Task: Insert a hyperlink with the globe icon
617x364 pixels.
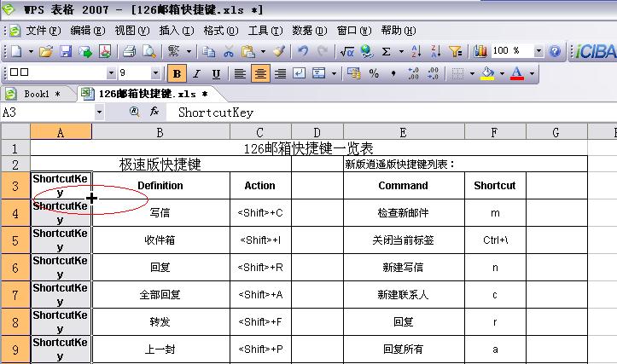Action: tap(367, 51)
